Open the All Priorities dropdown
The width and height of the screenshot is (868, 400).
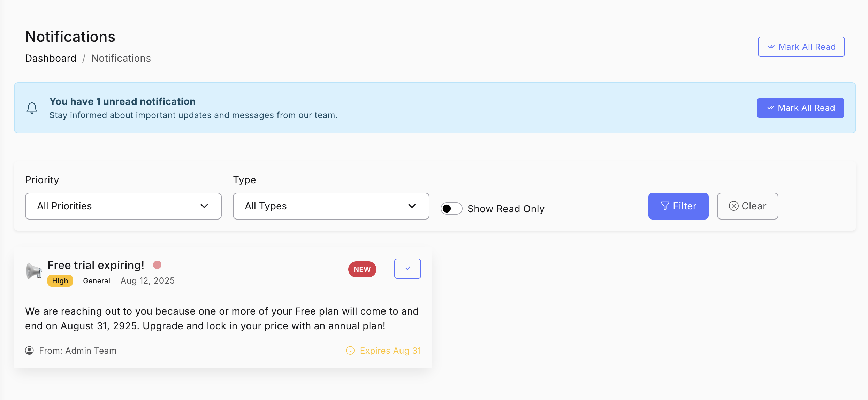tap(123, 206)
